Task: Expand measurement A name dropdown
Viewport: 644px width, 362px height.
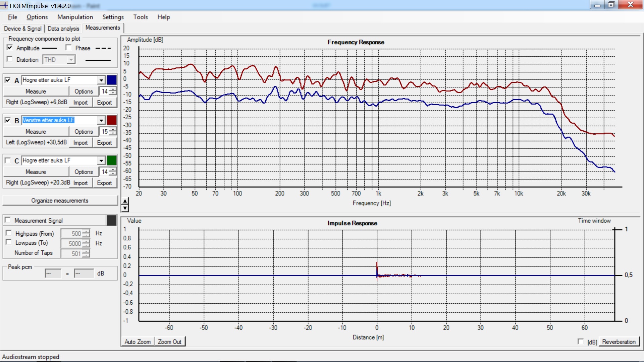Action: [101, 80]
